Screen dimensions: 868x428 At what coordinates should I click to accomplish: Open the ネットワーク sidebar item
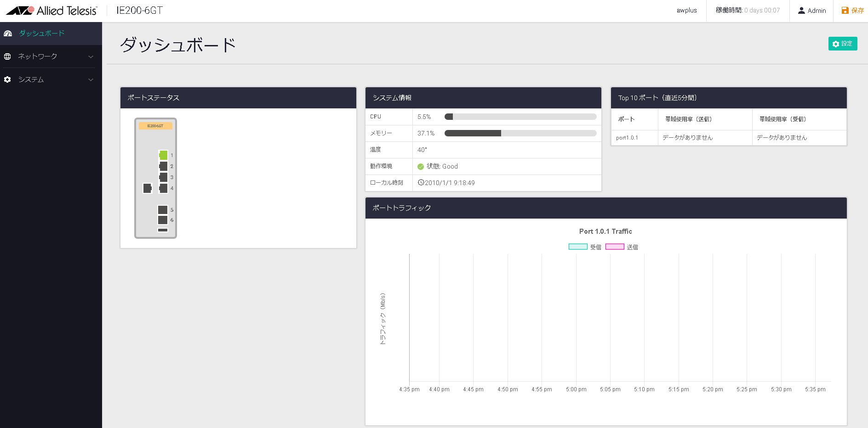pyautogui.click(x=38, y=56)
